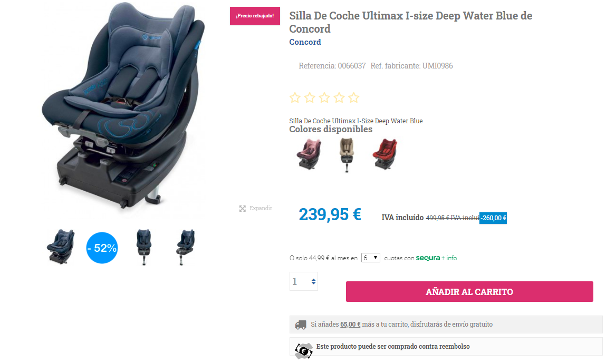Open the Concord brand link

(305, 42)
